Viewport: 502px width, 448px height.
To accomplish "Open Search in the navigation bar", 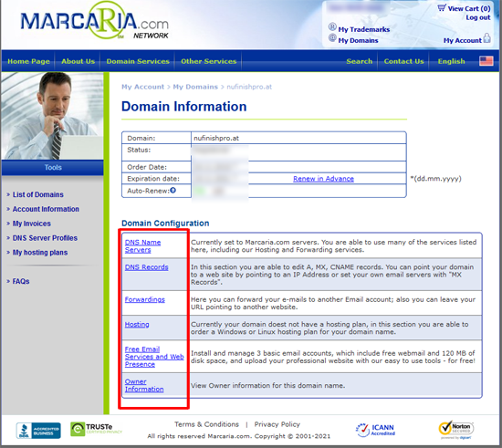I will click(x=360, y=61).
